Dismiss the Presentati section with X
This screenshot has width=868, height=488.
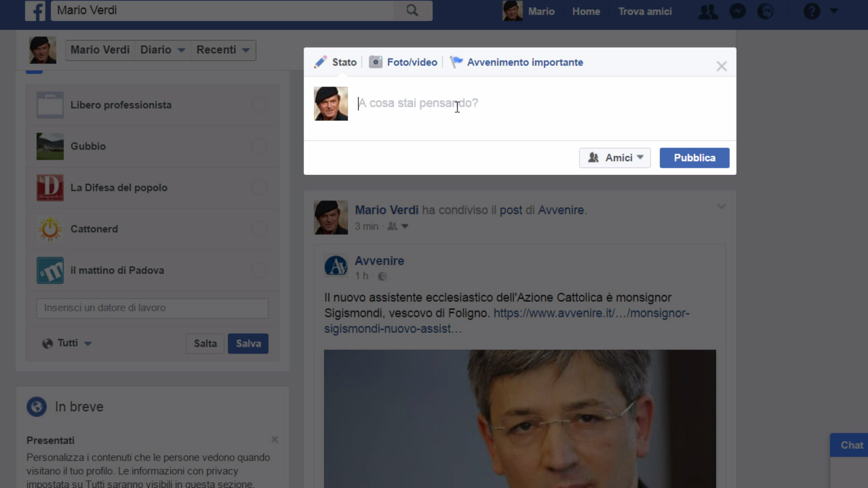274,440
